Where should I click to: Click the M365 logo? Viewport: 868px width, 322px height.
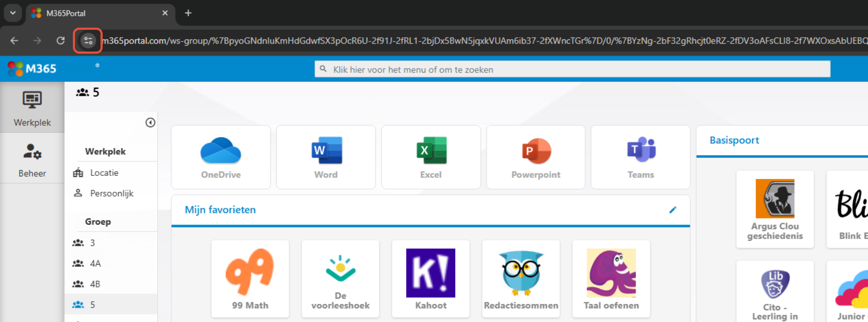click(32, 69)
